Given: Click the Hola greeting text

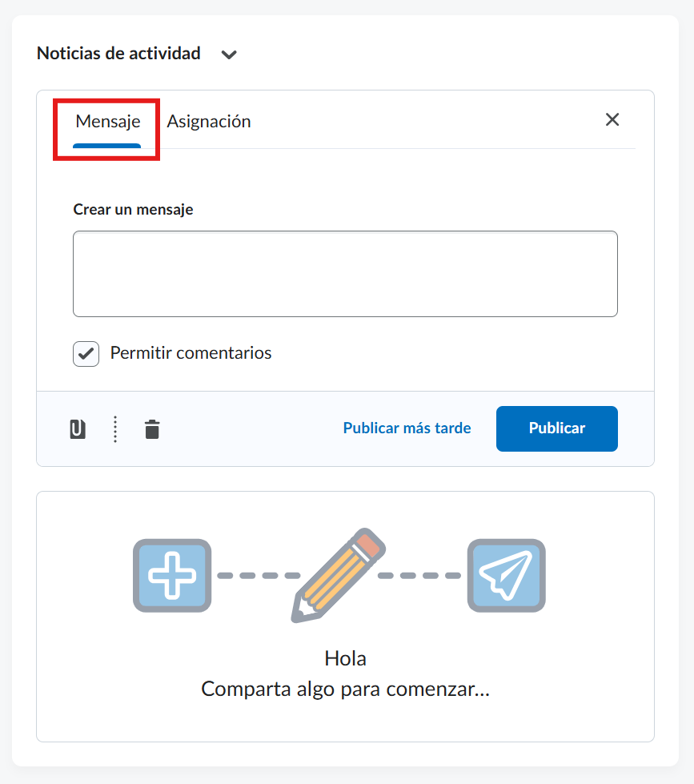Looking at the screenshot, I should [x=345, y=659].
